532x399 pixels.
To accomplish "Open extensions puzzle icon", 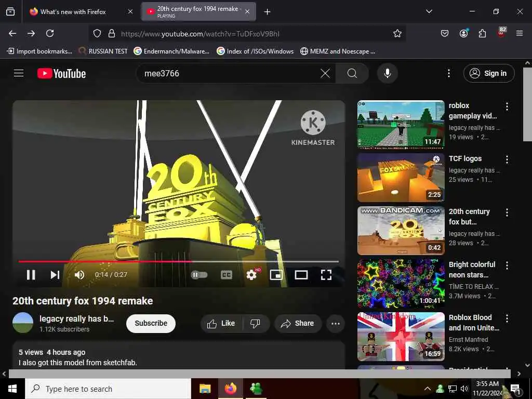I will pos(482,33).
